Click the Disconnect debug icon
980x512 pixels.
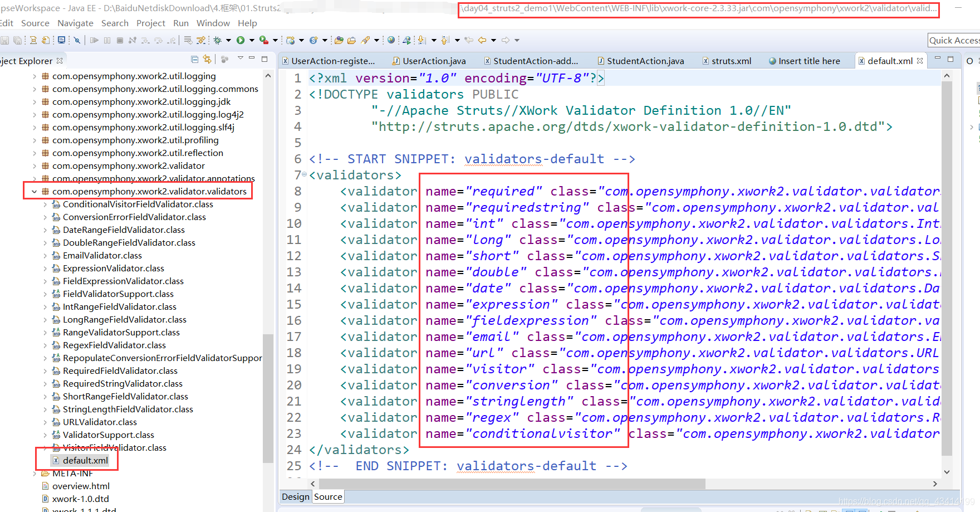(132, 40)
